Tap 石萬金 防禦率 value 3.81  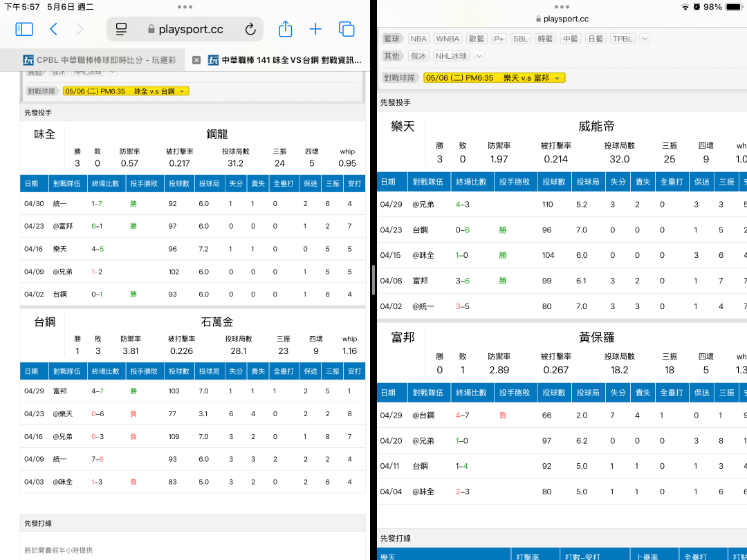[x=131, y=351]
